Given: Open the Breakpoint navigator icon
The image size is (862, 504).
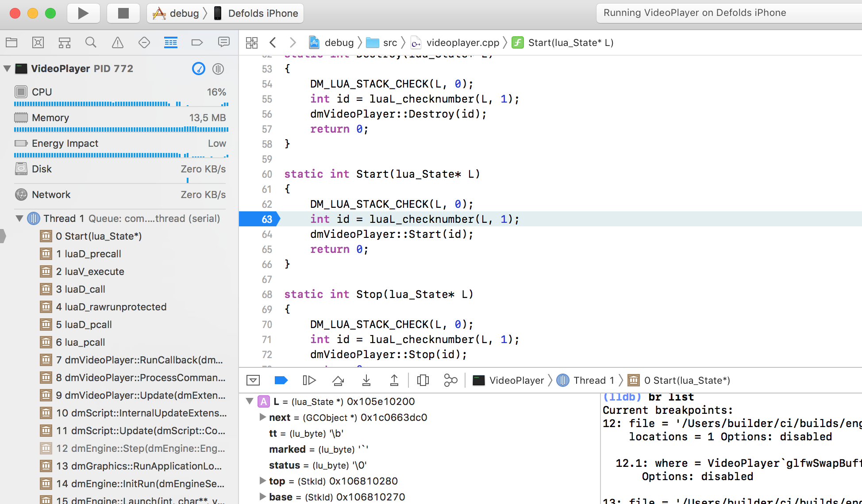Looking at the screenshot, I should (197, 42).
